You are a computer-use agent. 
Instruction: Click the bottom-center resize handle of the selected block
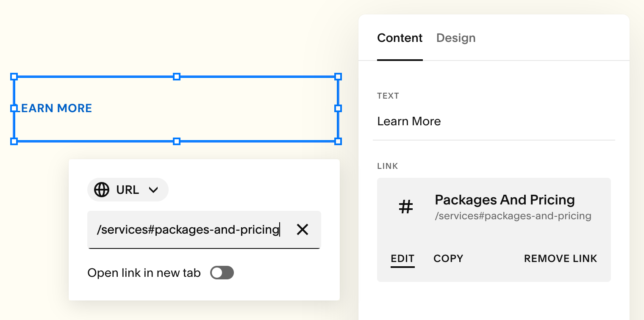tap(177, 141)
